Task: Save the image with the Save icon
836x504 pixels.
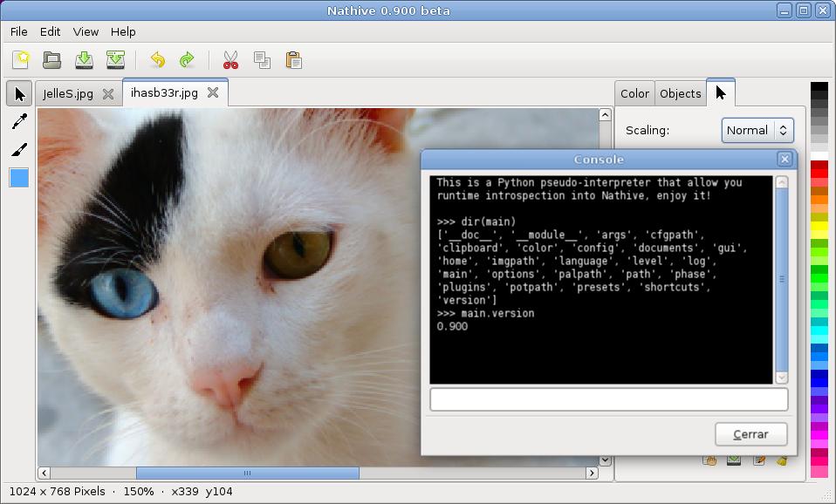Action: [84, 59]
